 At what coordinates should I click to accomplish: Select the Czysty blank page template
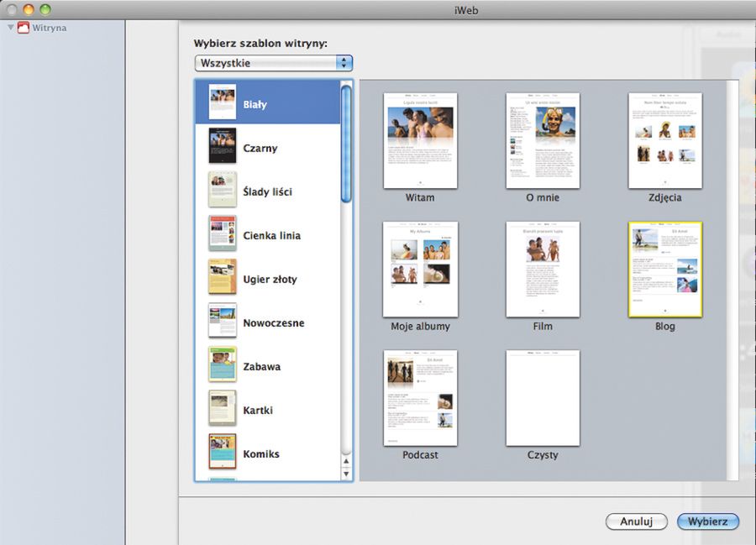(543, 398)
